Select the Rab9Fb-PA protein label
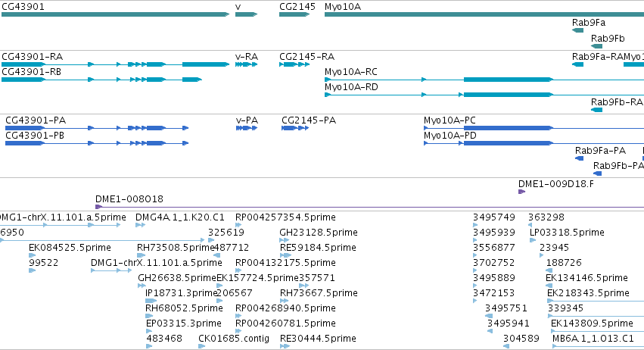Viewport: 644px width, 350px height. pos(618,166)
